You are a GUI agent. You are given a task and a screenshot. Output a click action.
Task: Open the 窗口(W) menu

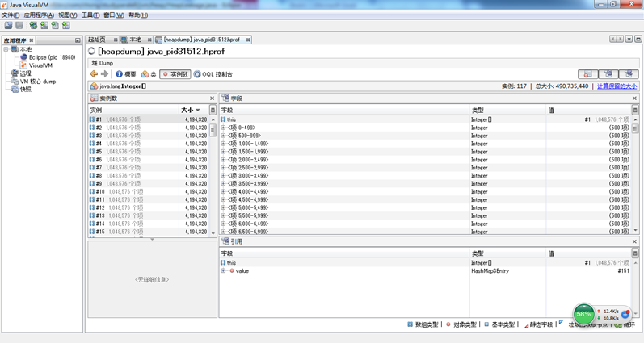[x=114, y=15]
